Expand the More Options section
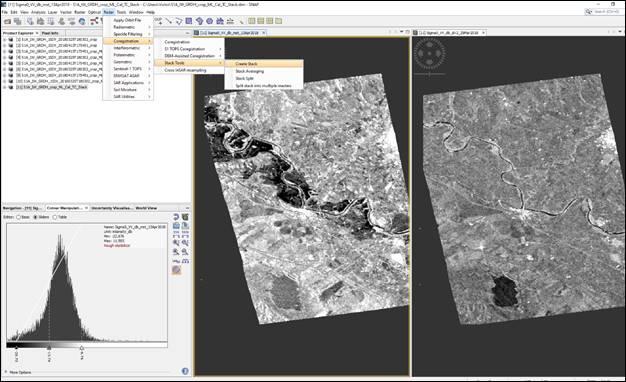Image resolution: width=626 pixels, height=382 pixels. point(18,372)
